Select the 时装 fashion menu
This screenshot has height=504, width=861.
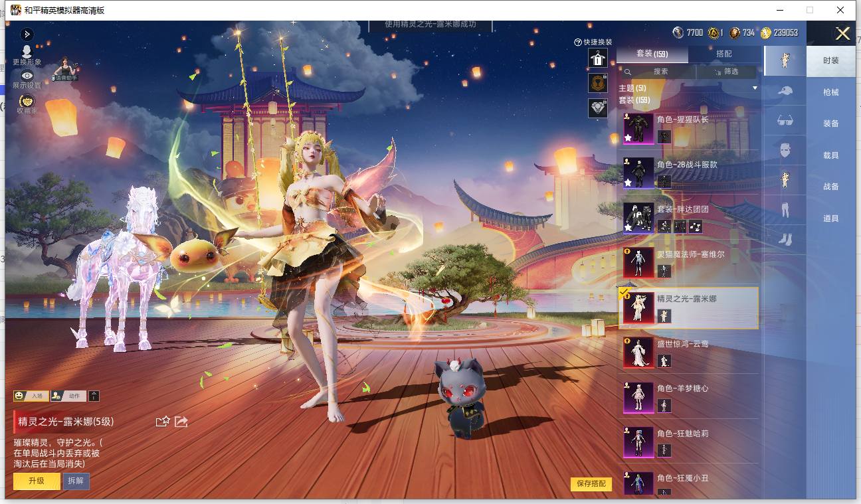830,60
